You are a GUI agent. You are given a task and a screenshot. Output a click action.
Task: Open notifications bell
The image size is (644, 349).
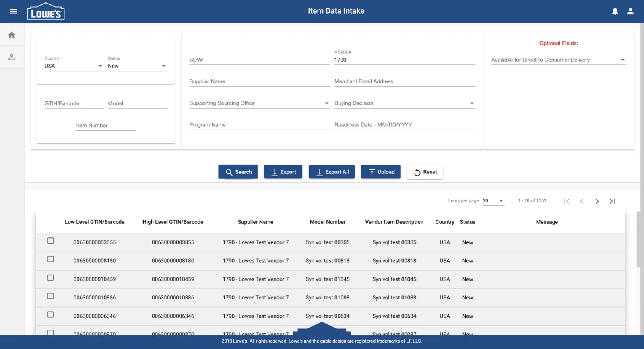(x=615, y=11)
